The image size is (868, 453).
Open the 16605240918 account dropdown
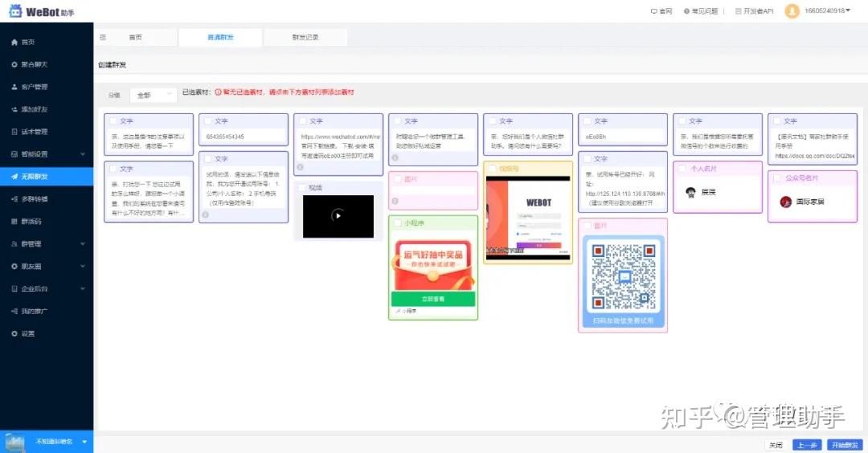[827, 11]
